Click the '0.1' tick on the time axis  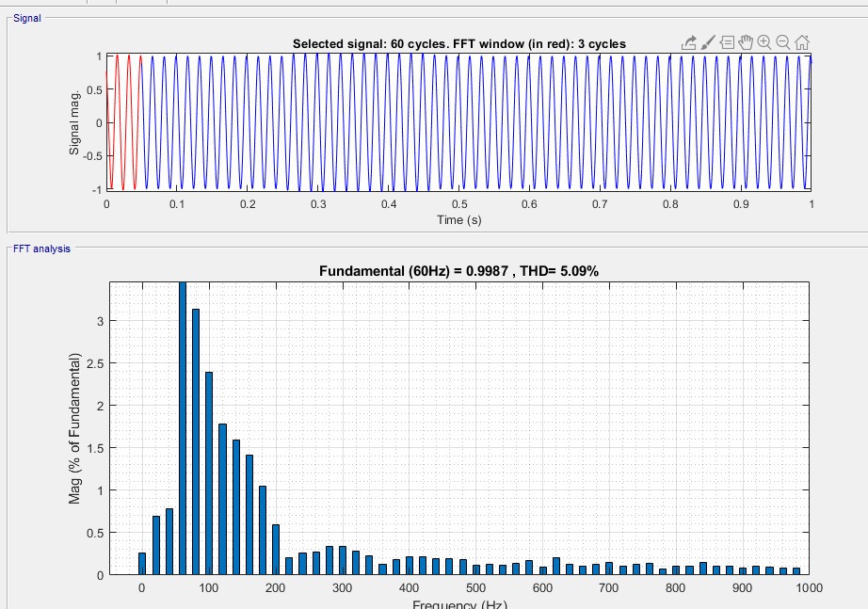[177, 204]
